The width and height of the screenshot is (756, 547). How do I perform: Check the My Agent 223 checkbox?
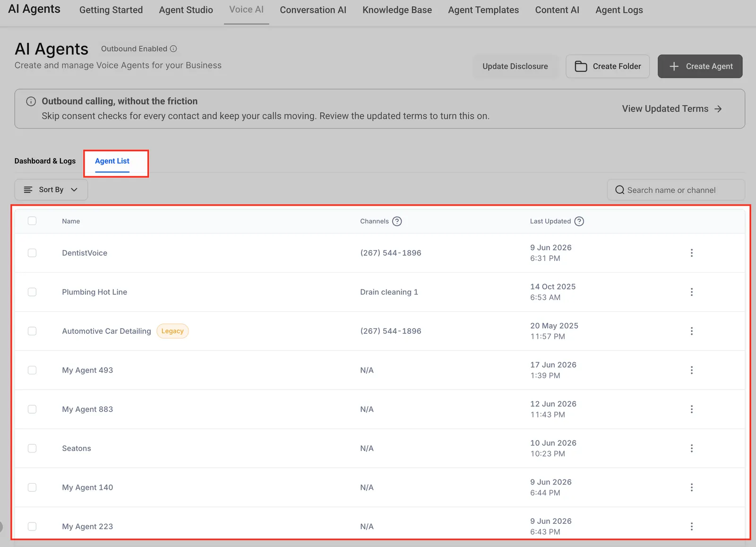(x=32, y=527)
